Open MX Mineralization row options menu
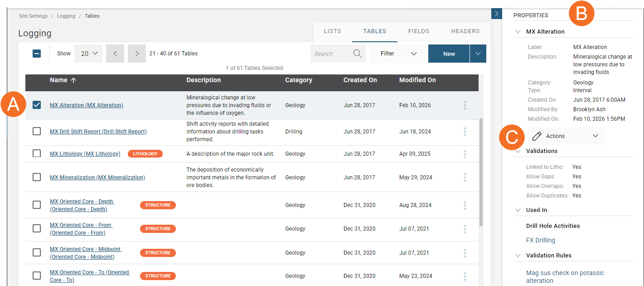Image resolution: width=644 pixels, height=286 pixels. [465, 178]
